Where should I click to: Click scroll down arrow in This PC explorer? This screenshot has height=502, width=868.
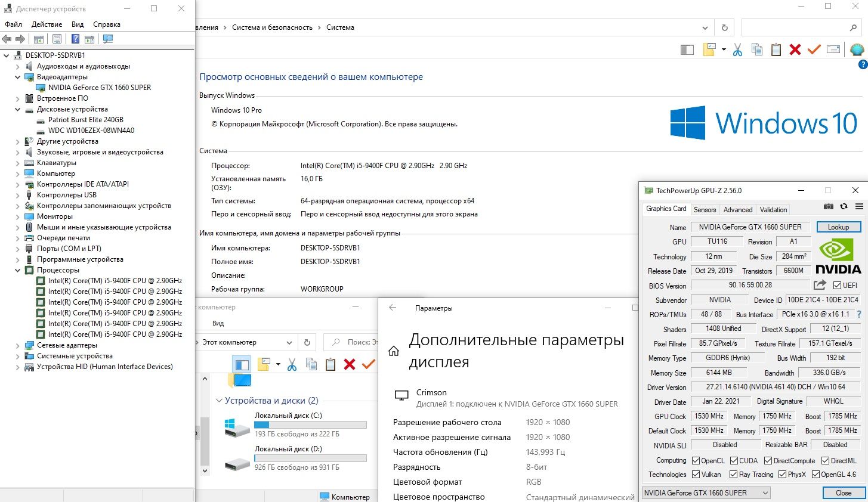tap(205, 470)
